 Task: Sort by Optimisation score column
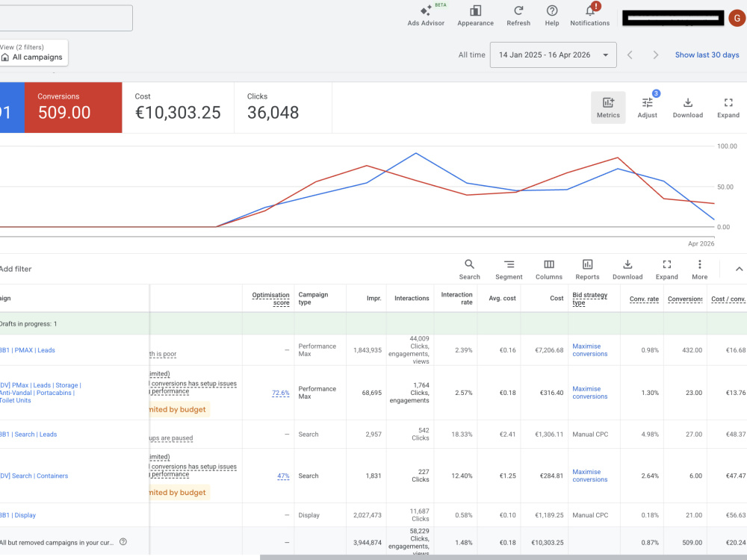tap(270, 299)
